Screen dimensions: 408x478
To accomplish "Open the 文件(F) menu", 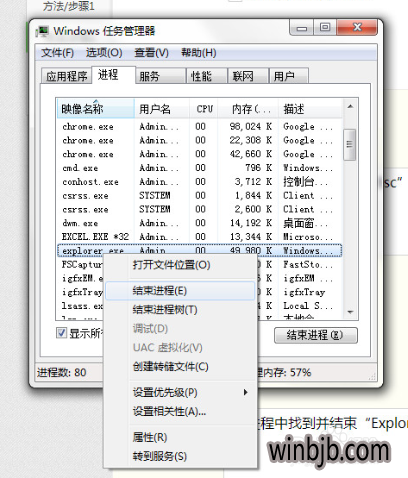I will (x=57, y=53).
